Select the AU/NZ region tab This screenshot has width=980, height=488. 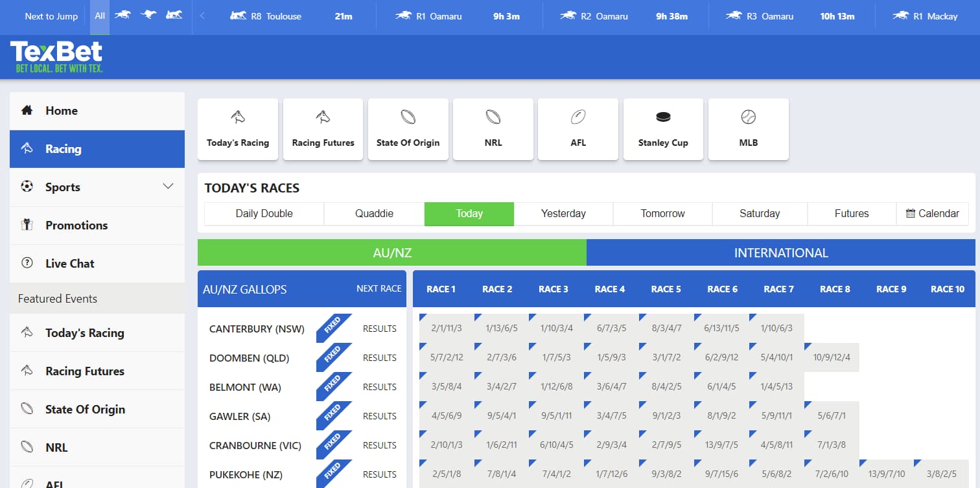pos(392,253)
